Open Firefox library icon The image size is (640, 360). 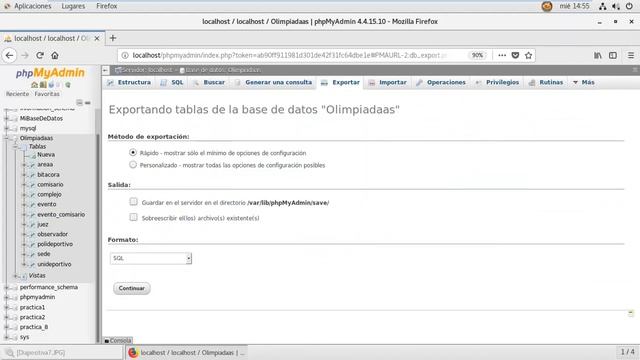pos(598,55)
